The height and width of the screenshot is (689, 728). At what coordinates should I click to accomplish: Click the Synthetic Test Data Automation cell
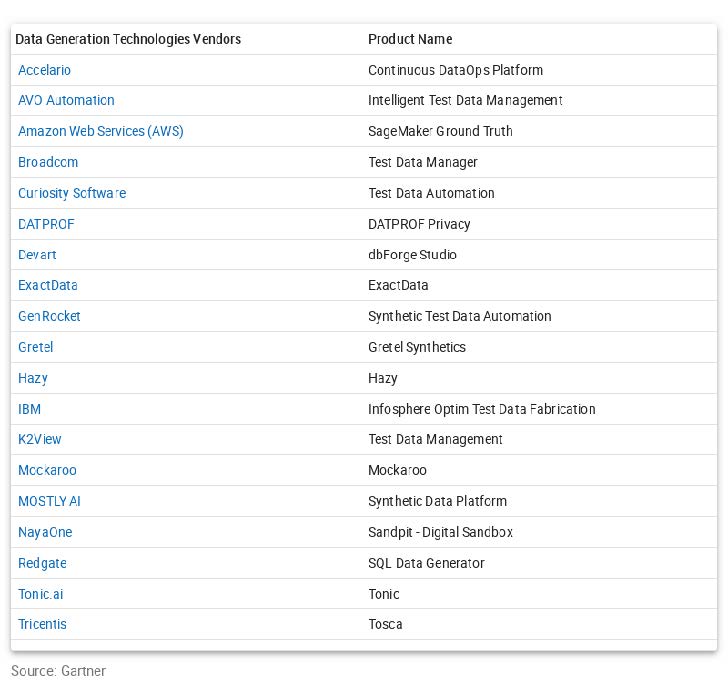click(x=460, y=317)
